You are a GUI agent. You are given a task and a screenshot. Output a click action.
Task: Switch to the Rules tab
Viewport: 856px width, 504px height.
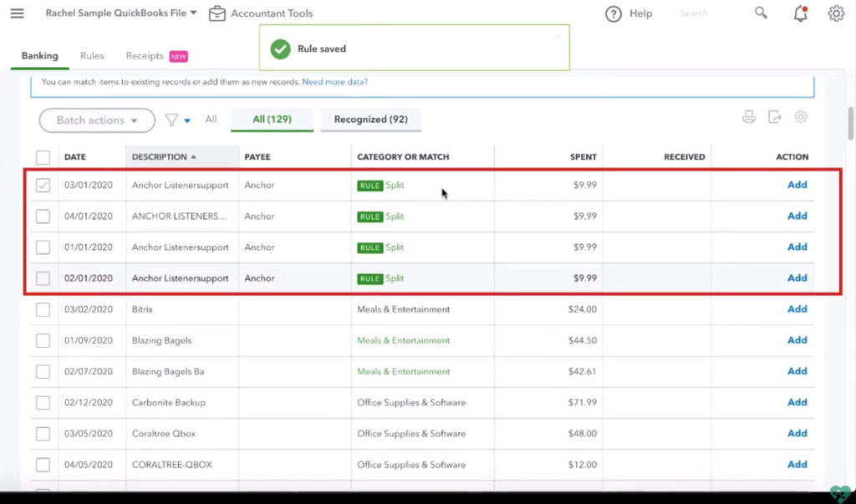click(92, 56)
